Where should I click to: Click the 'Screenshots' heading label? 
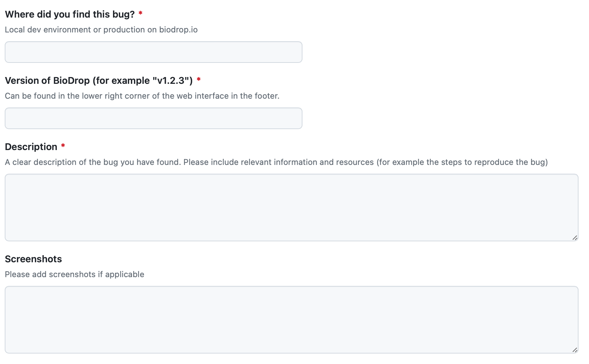[x=33, y=259]
